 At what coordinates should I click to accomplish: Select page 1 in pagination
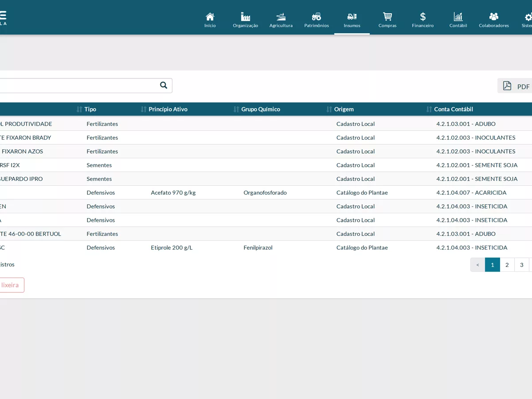pyautogui.click(x=493, y=265)
